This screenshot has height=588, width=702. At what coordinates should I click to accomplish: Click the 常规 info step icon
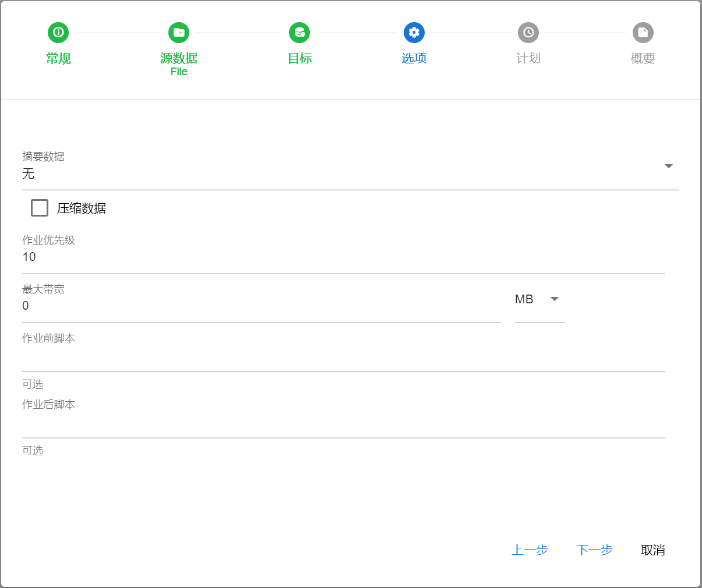58,33
